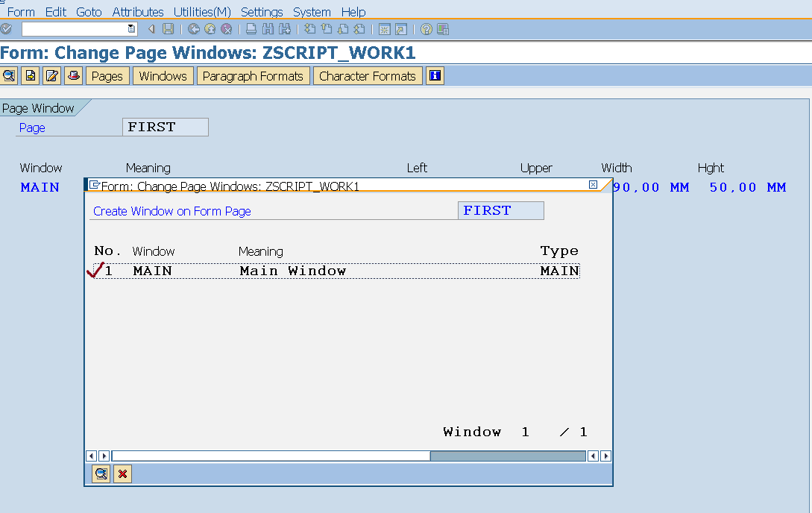Click the Choose magnifier icon in the dialog
The image size is (812, 513).
(101, 473)
